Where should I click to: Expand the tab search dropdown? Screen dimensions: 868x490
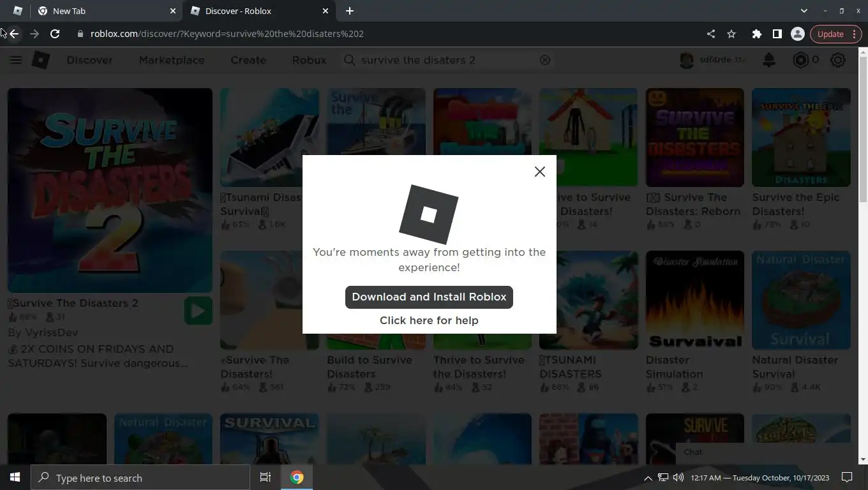804,11
